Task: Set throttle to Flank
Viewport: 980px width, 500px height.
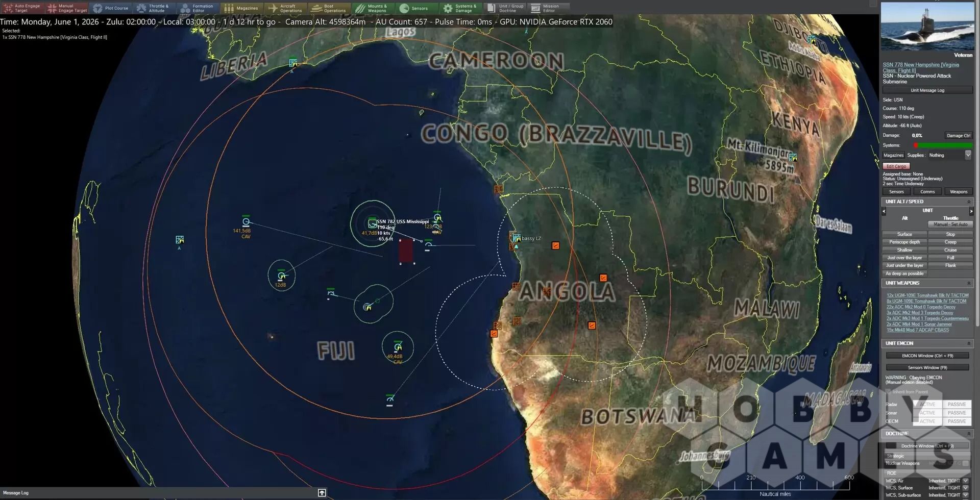Action: coord(950,265)
